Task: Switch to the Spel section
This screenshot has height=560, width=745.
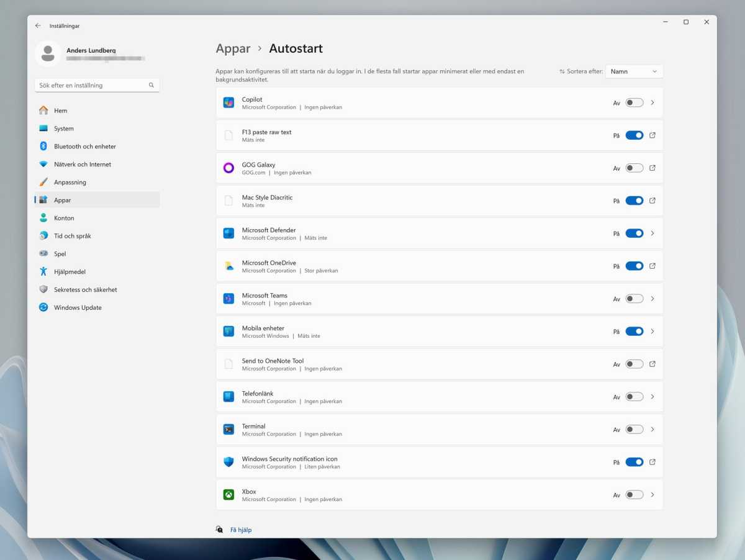Action: pyautogui.click(x=60, y=253)
